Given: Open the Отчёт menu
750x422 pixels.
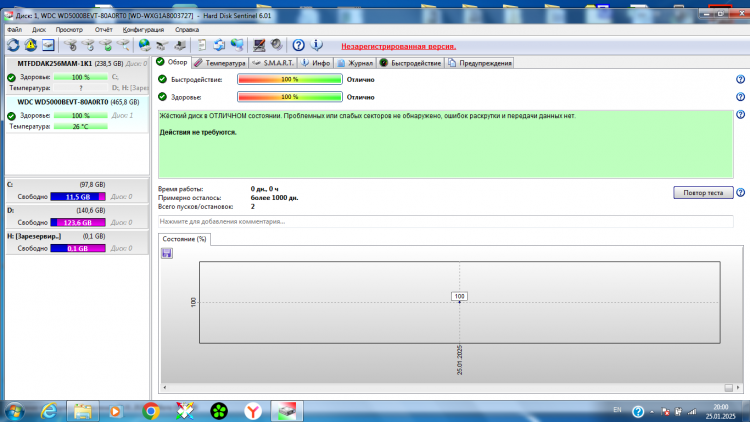Looking at the screenshot, I should tap(103, 30).
